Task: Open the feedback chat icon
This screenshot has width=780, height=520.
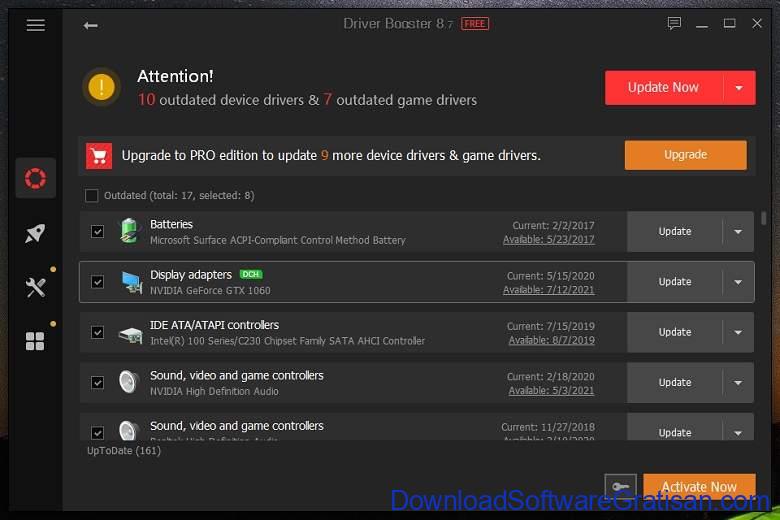Action: (x=674, y=23)
